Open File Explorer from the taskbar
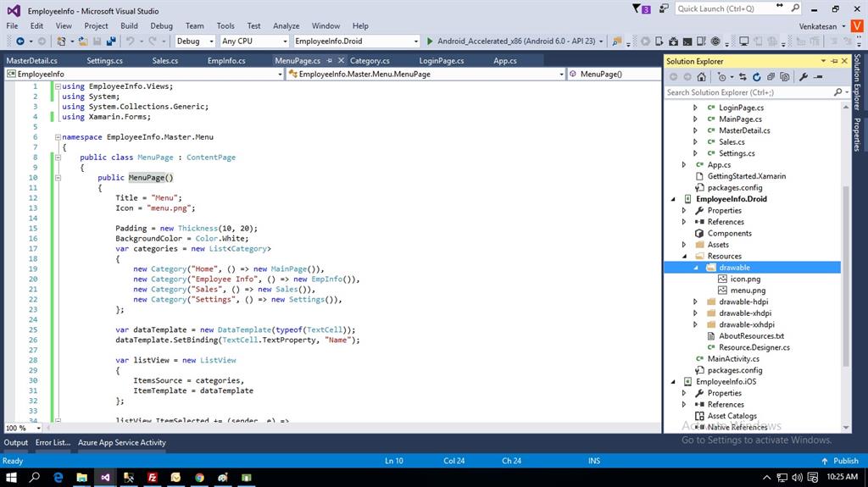The height and width of the screenshot is (487, 868). pyautogui.click(x=81, y=477)
